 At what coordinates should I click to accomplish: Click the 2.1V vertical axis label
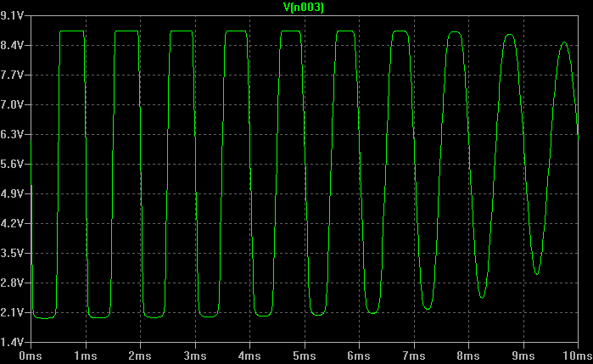tap(14, 312)
